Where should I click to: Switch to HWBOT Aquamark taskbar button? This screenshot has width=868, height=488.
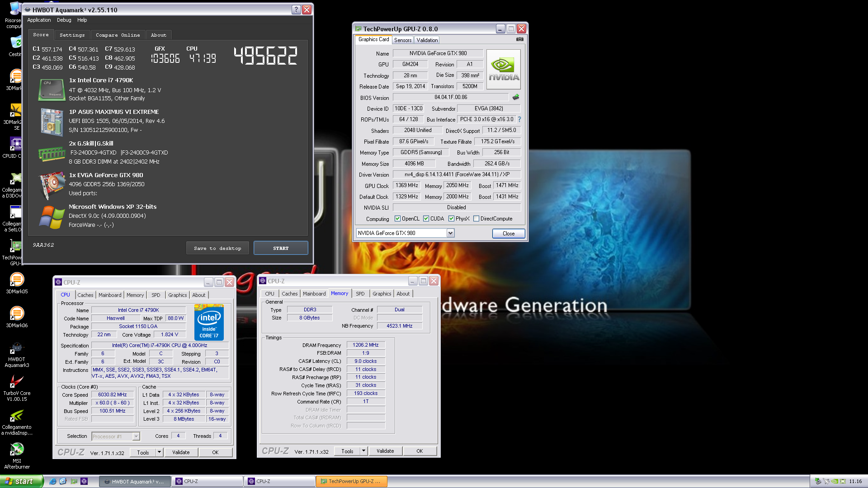pyautogui.click(x=135, y=482)
